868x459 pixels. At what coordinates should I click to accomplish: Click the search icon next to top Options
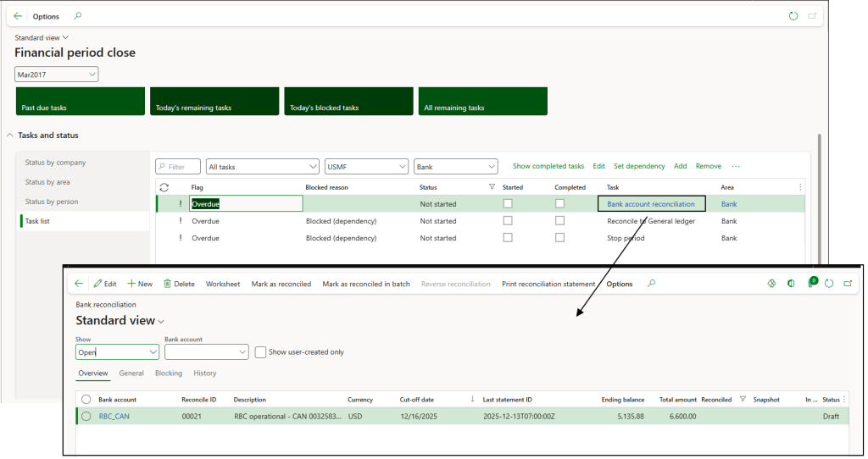click(x=78, y=16)
